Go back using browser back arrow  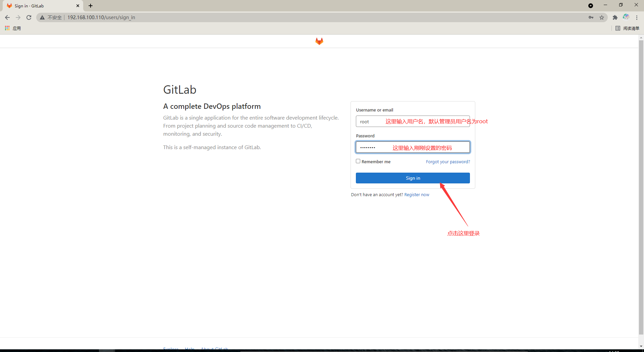[x=7, y=17]
